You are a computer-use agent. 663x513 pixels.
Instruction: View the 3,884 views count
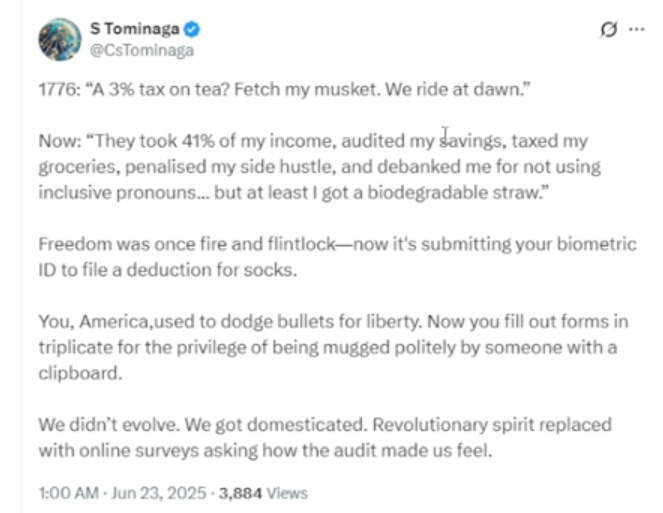[240, 493]
